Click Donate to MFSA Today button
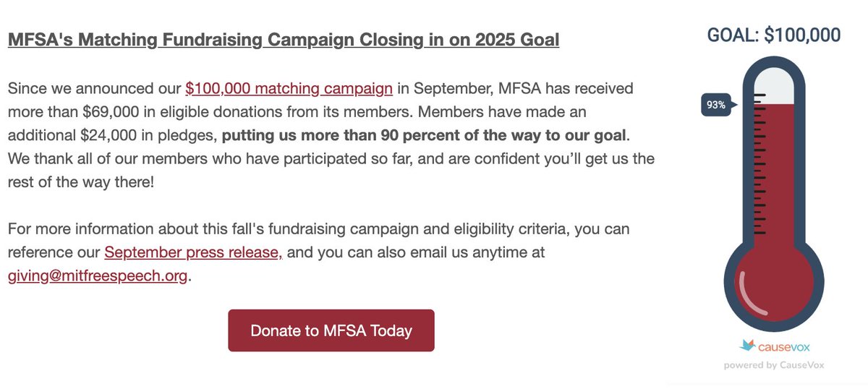Screen dimensions: 868x389 pyautogui.click(x=331, y=330)
